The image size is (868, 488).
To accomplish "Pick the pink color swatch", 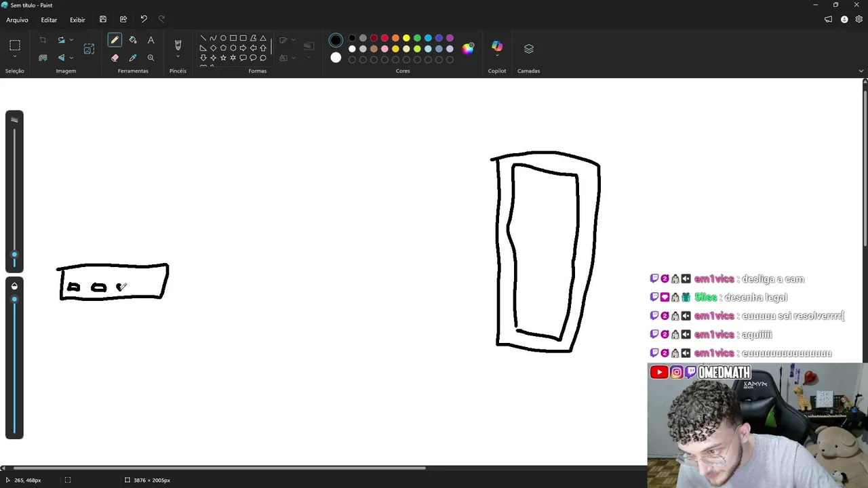I will [x=384, y=49].
